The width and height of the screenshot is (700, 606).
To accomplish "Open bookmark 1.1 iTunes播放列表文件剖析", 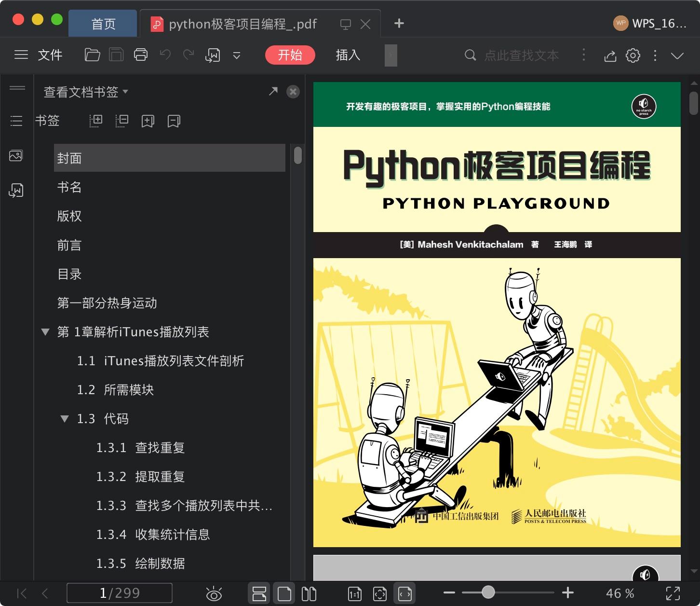I will [x=161, y=361].
